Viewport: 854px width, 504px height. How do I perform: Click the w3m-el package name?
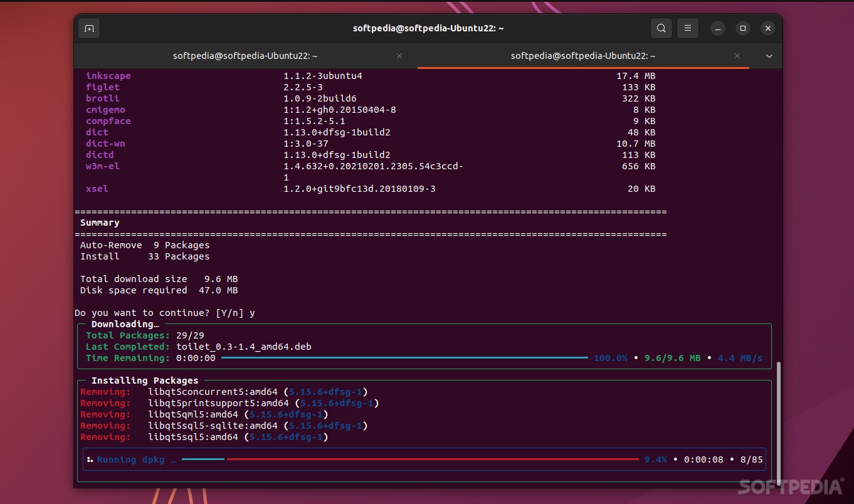[x=103, y=166]
